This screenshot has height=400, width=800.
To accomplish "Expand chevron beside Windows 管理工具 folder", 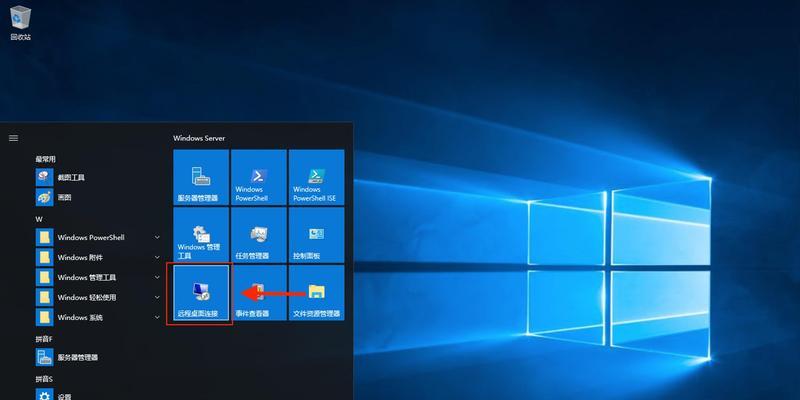I will click(x=157, y=277).
